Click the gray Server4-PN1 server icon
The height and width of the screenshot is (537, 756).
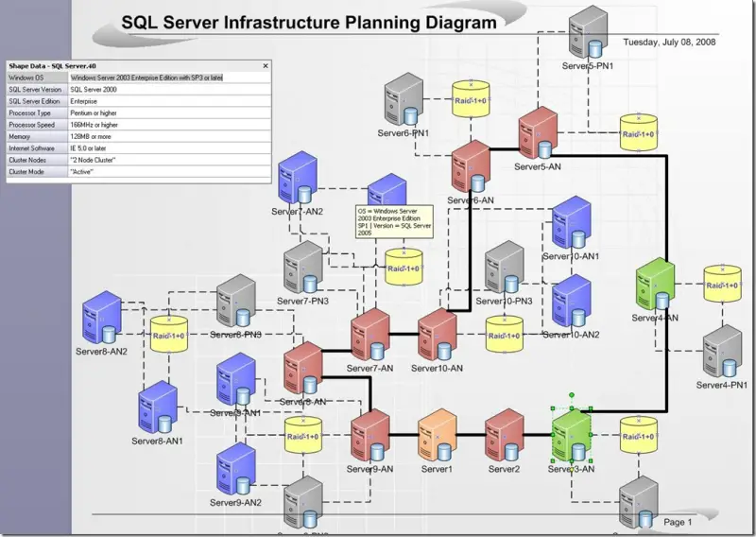722,352
